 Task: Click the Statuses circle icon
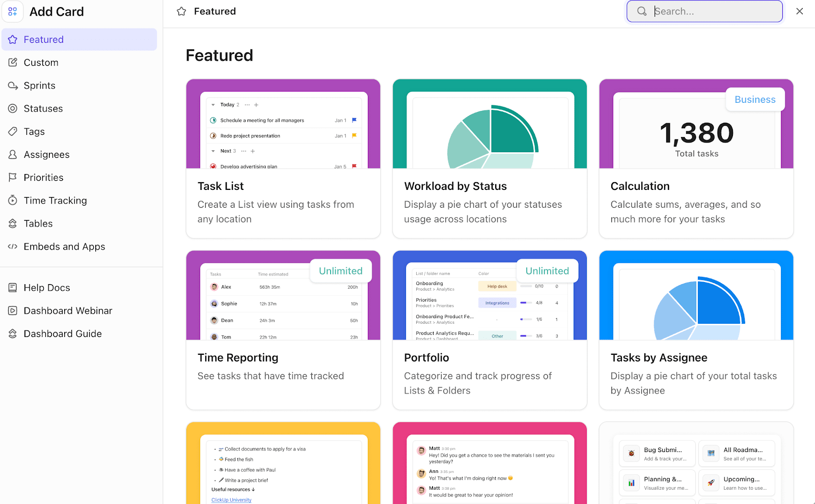coord(13,108)
